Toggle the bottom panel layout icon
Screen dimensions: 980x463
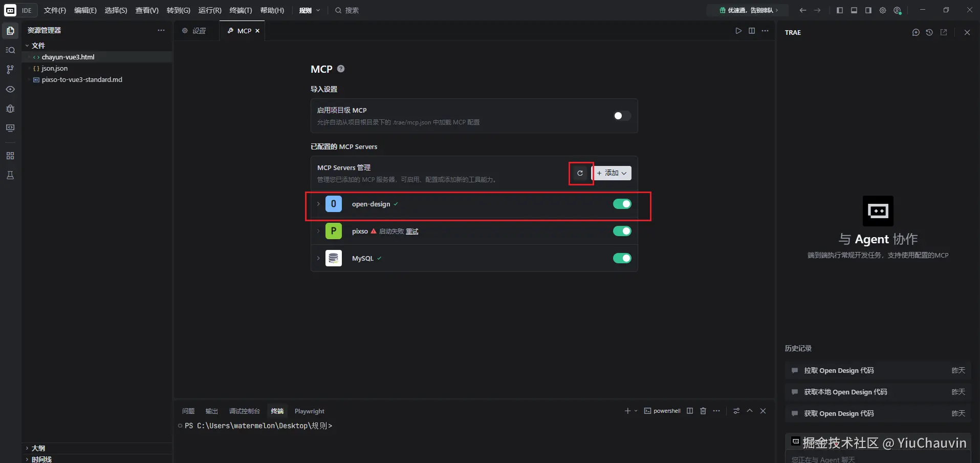click(x=854, y=10)
